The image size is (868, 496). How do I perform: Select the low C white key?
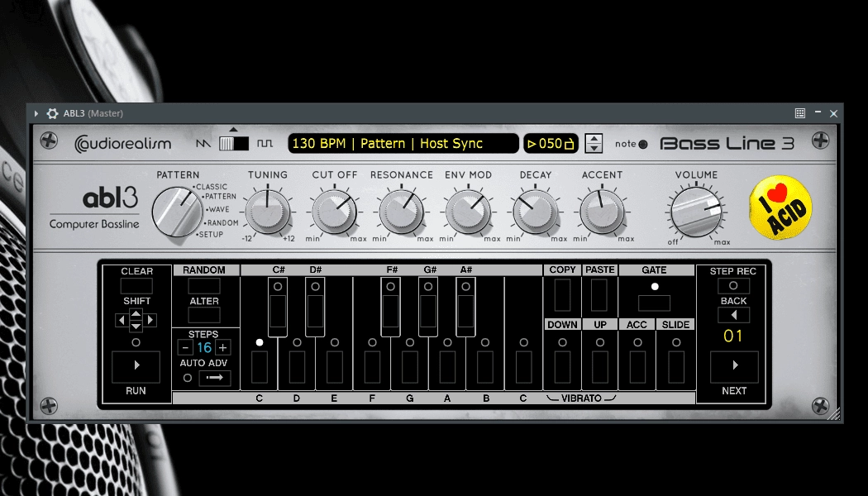point(259,366)
